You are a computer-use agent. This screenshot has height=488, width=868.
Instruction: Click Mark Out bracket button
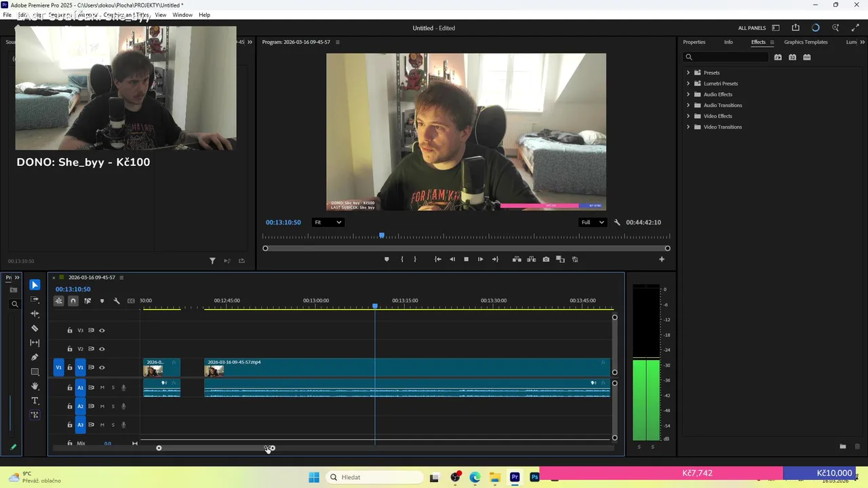pos(415,259)
